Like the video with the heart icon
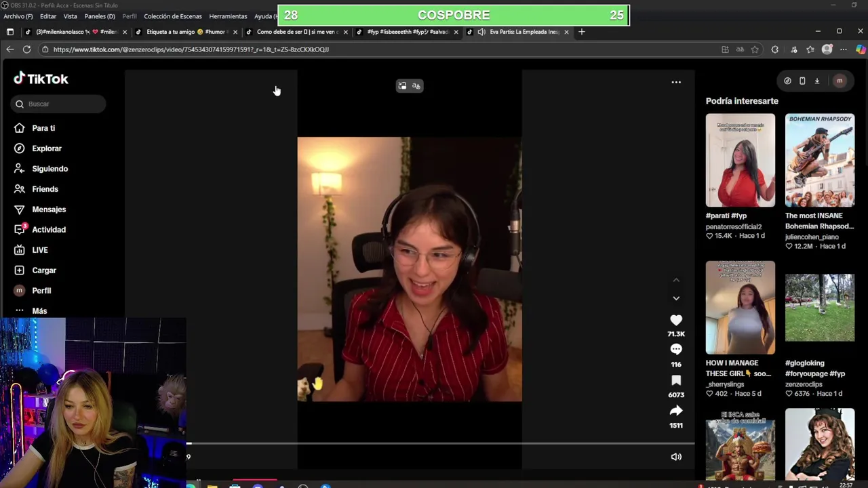This screenshot has width=868, height=488. [x=676, y=320]
